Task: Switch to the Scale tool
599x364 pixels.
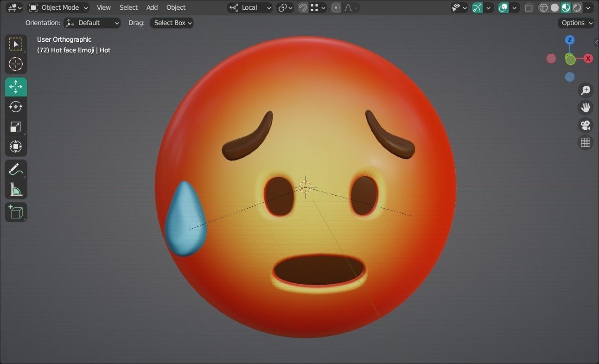Action: coord(16,127)
